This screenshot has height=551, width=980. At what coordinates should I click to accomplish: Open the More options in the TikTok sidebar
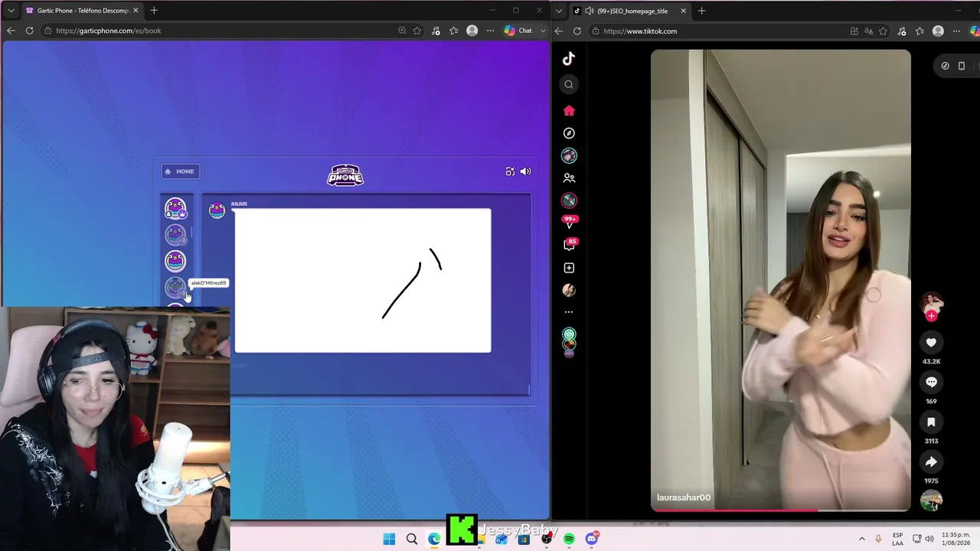[x=569, y=312]
